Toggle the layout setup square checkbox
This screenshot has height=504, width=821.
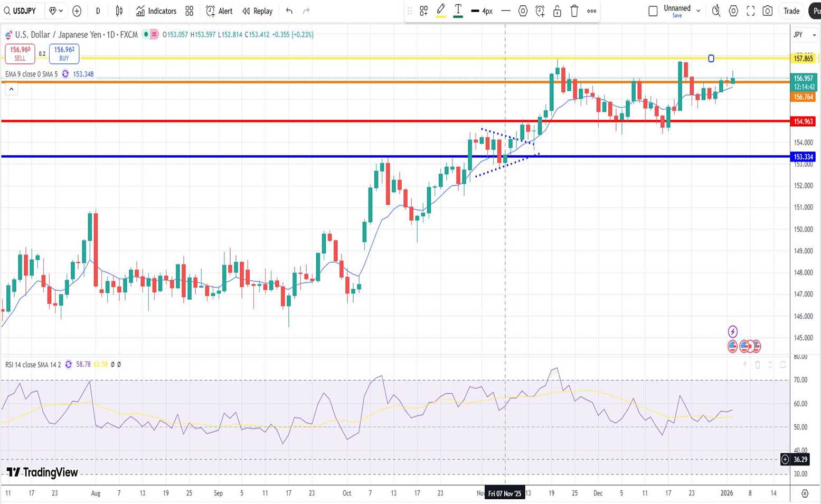(653, 11)
